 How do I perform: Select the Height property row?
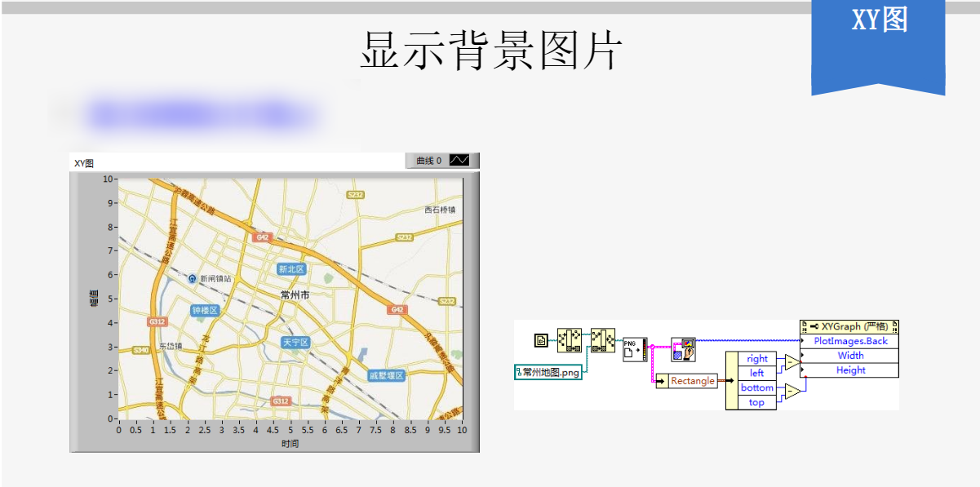(849, 370)
